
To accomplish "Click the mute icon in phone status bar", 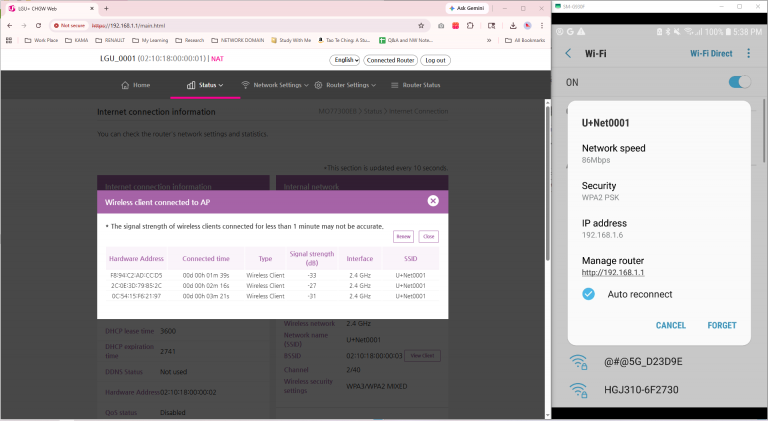I will click(x=677, y=32).
